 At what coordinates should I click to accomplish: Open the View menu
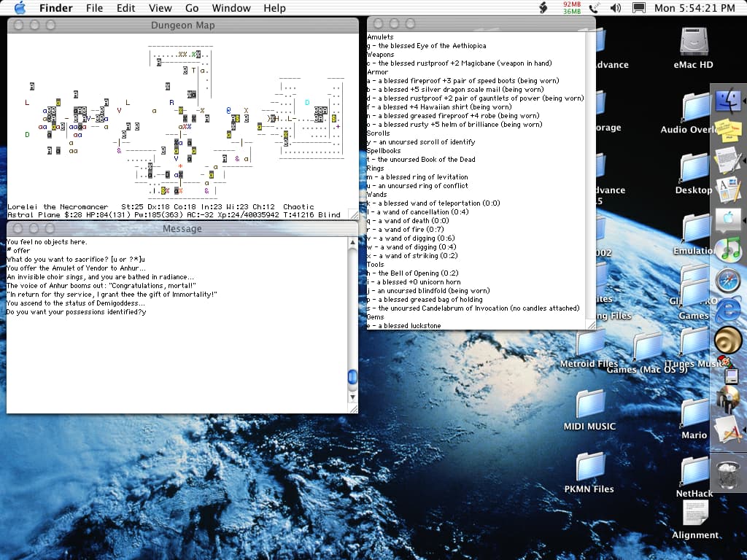coord(160,8)
